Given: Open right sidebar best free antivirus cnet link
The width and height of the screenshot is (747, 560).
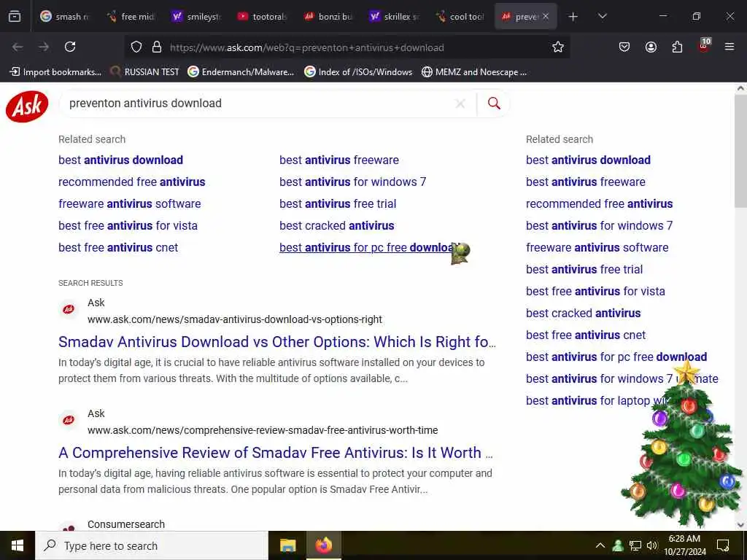Looking at the screenshot, I should [x=586, y=335].
